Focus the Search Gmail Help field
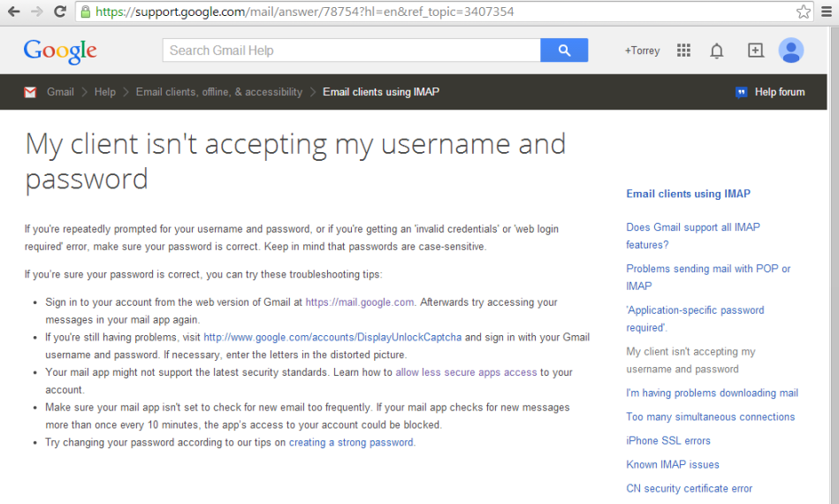The height and width of the screenshot is (504, 839). [x=352, y=50]
